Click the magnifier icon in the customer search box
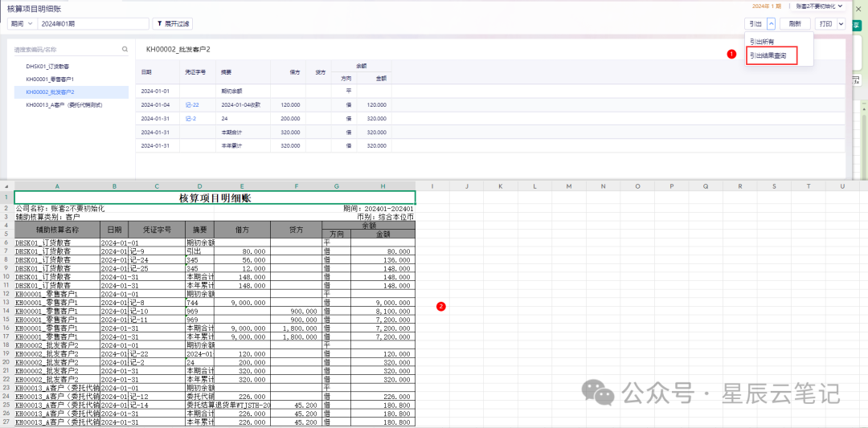 point(125,49)
